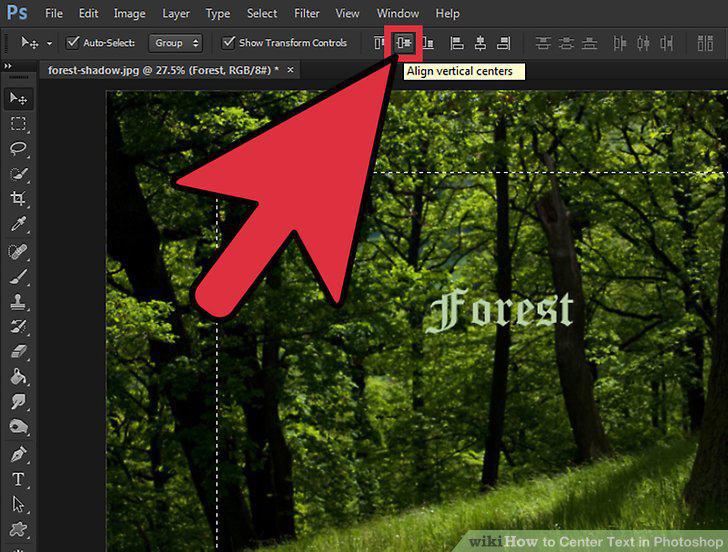Select the Spot Healing Brush tool
728x552 pixels.
[19, 251]
